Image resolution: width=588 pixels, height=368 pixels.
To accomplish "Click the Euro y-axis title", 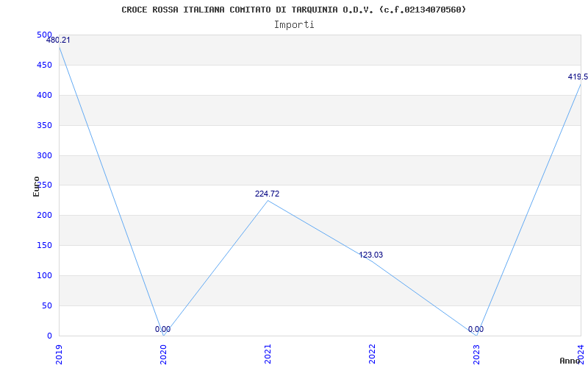I will (36, 186).
